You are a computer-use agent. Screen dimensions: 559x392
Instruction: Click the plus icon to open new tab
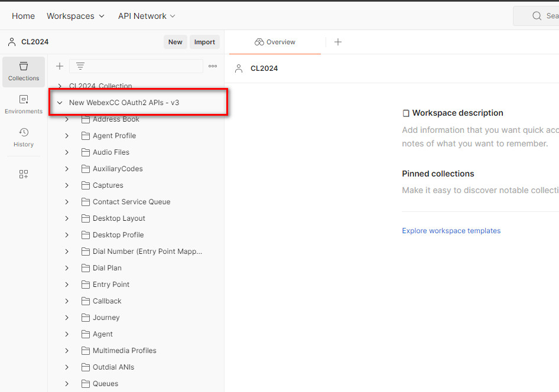point(338,42)
